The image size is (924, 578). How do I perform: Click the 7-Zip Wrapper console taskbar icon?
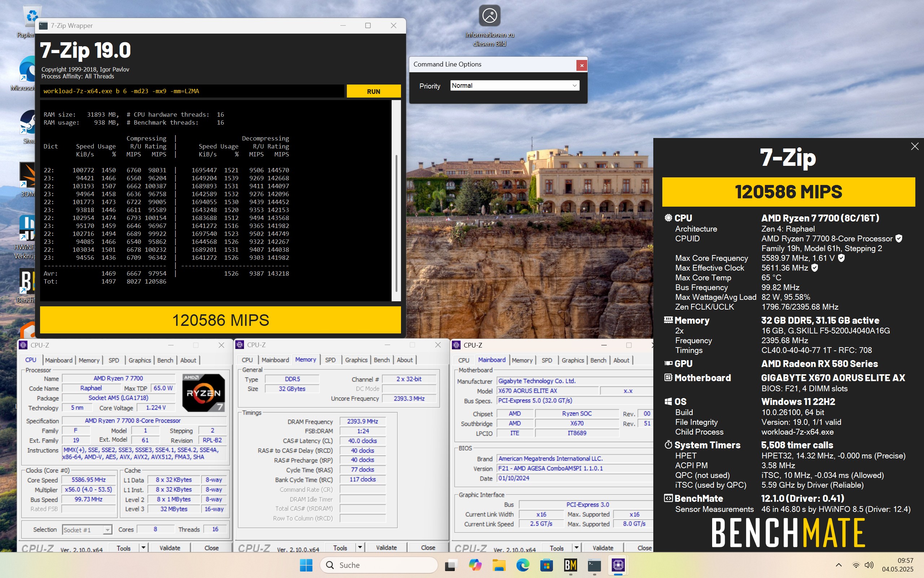click(x=594, y=565)
